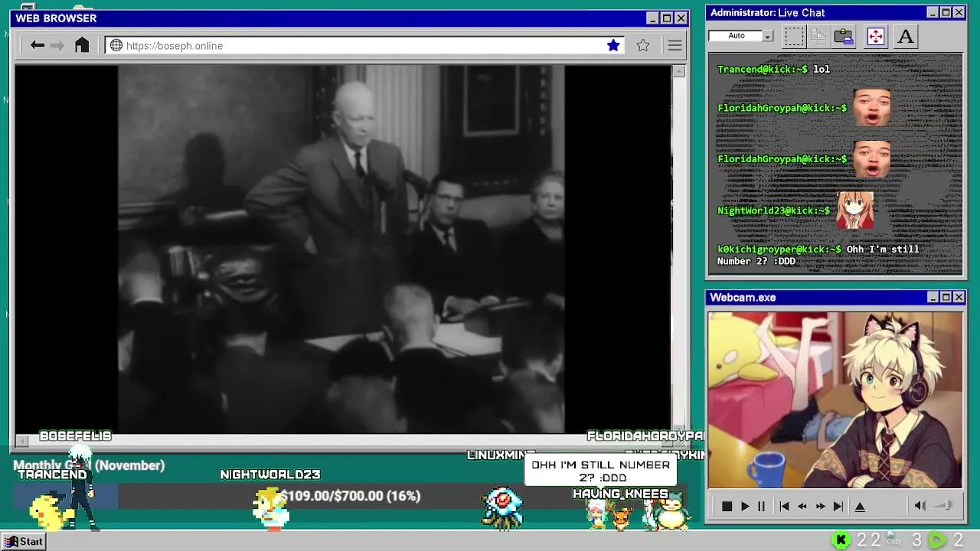Screen dimensions: 980x551
Task: Mute with the speaker icon in Webcam.exe
Action: 920,506
